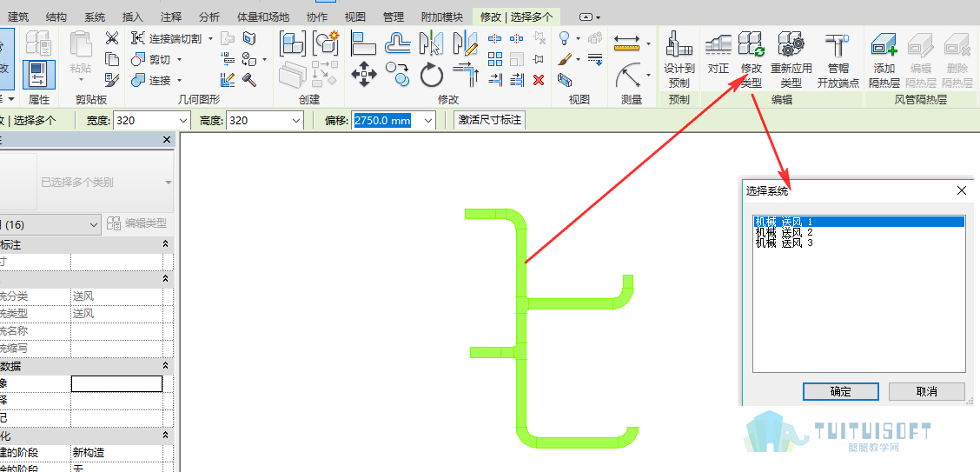Screen dimensions: 980x472
Task: Select the Copy elements tool with circles
Action: click(x=397, y=75)
